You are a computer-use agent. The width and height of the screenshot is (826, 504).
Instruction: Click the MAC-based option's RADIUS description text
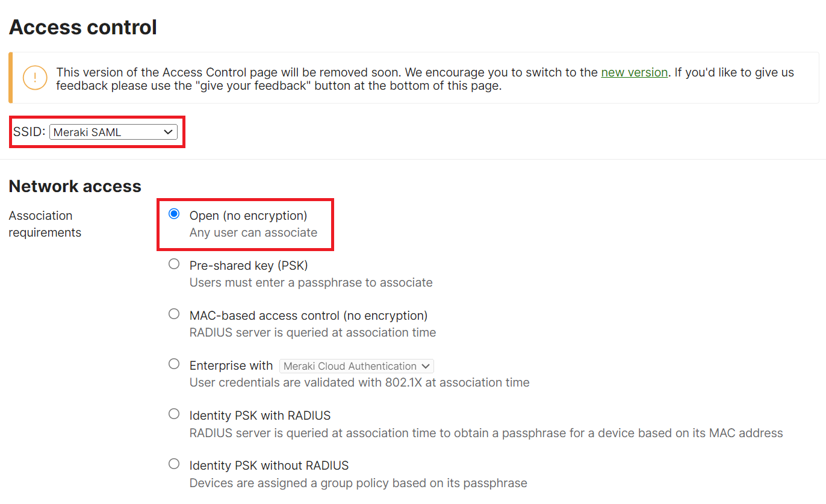click(x=312, y=332)
